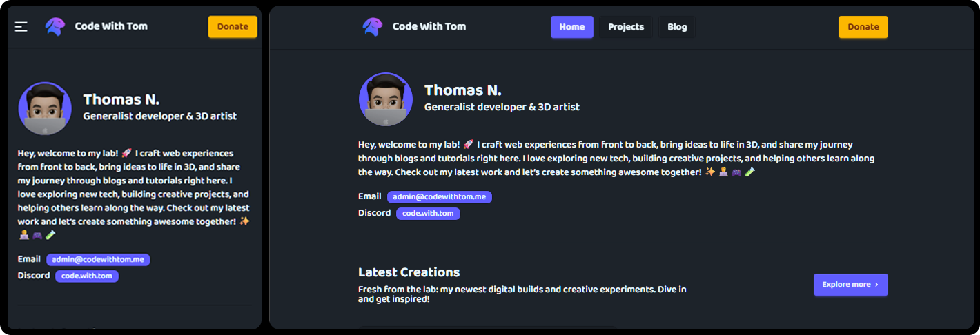Click the avatar image in the mobile view
This screenshot has height=335, width=980.
coord(45,108)
